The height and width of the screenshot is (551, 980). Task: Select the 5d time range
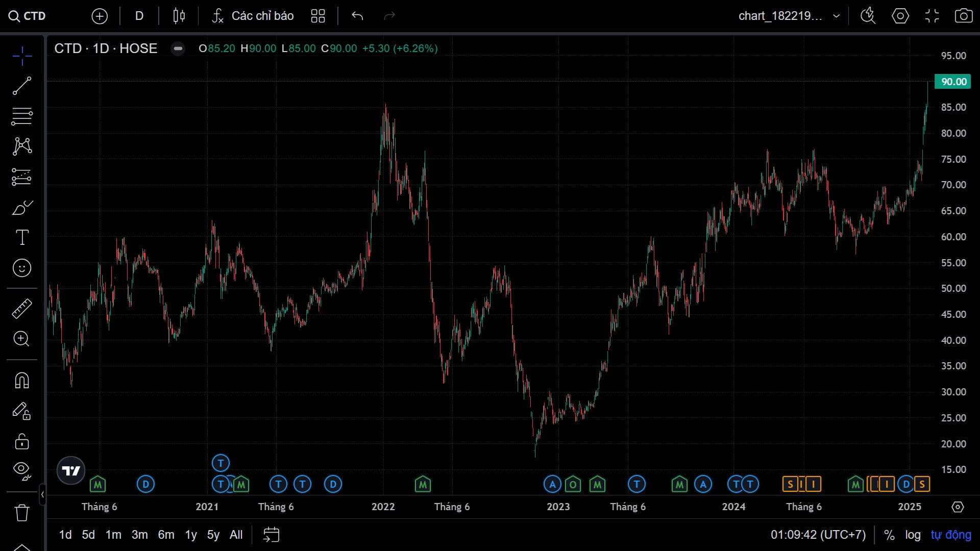pyautogui.click(x=88, y=535)
